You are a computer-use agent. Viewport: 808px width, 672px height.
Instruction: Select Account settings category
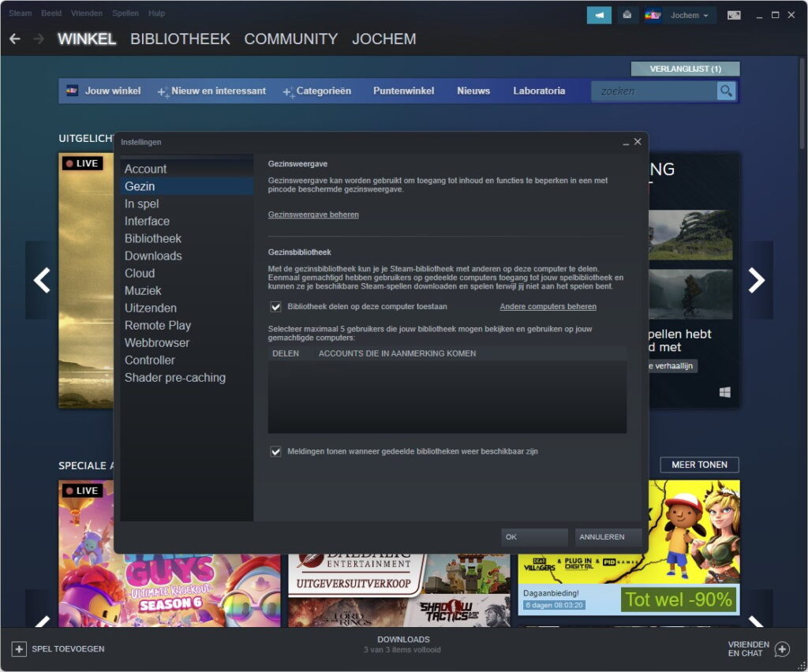(x=186, y=169)
